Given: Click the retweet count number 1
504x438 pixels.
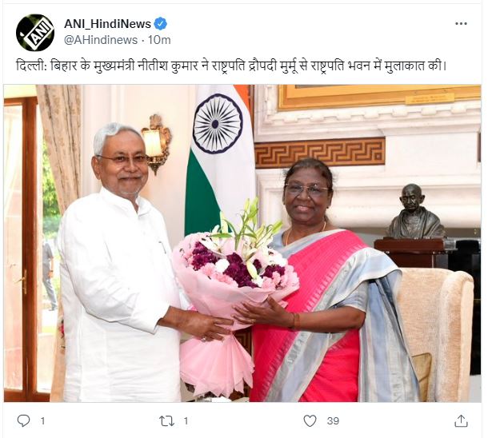Looking at the screenshot, I should pos(186,421).
